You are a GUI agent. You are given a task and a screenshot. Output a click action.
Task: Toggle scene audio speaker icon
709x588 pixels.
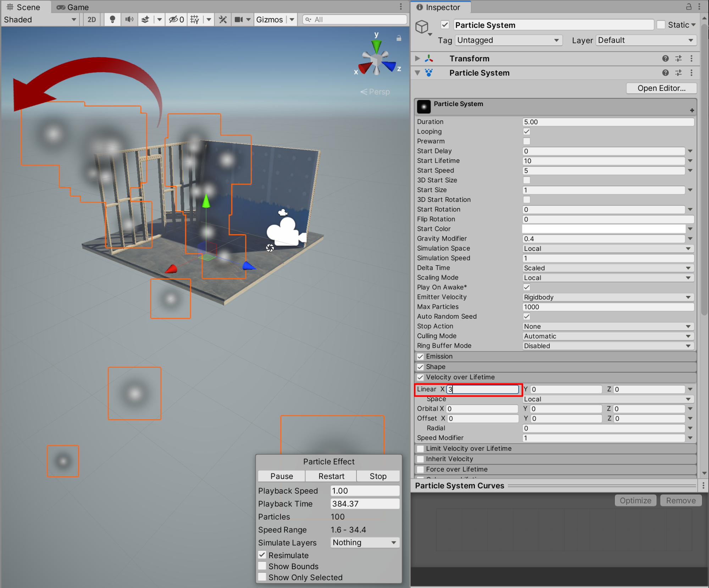[129, 20]
